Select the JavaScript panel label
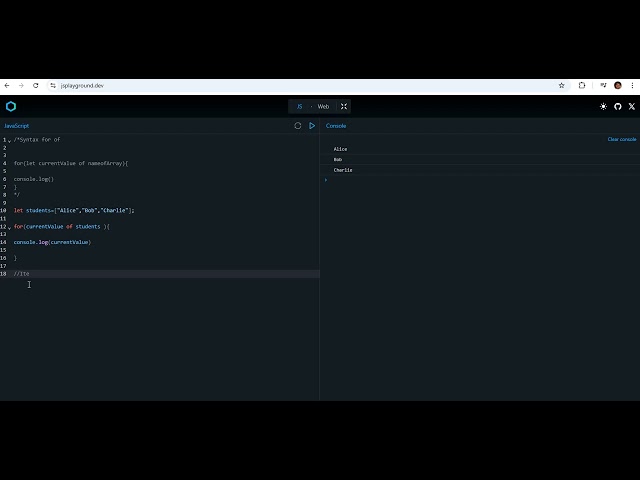Viewport: 640px width, 480px height. point(16,126)
